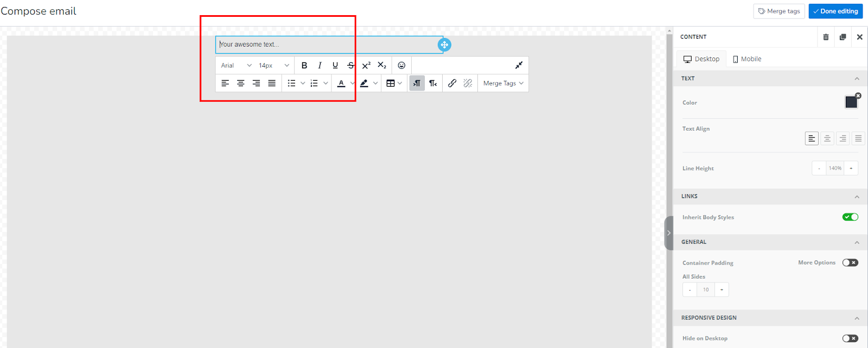Open numbered list style dropdown arrow
Screen dimensions: 868x348
pyautogui.click(x=325, y=83)
